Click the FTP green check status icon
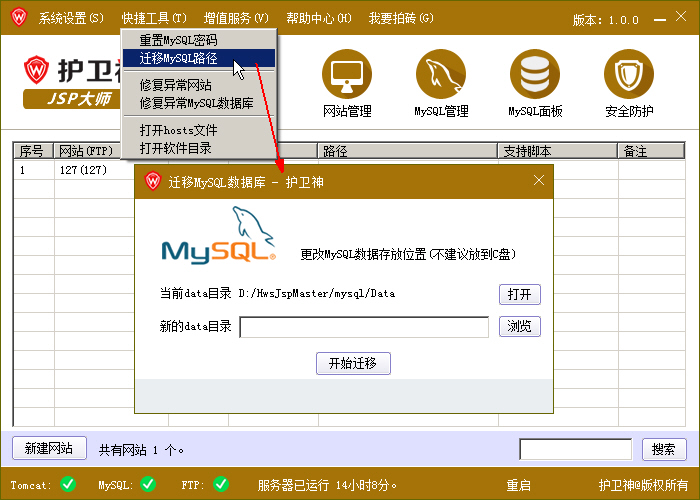Viewport: 700px width, 500px height. tap(221, 484)
